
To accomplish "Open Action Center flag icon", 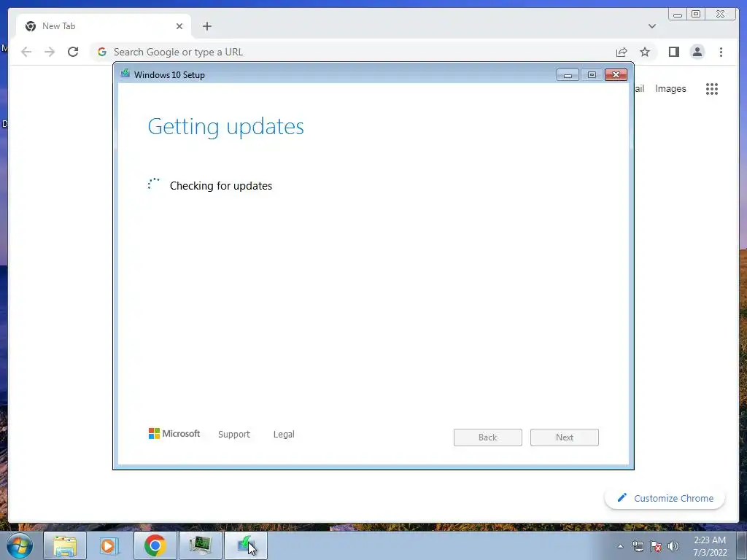I will pyautogui.click(x=656, y=546).
